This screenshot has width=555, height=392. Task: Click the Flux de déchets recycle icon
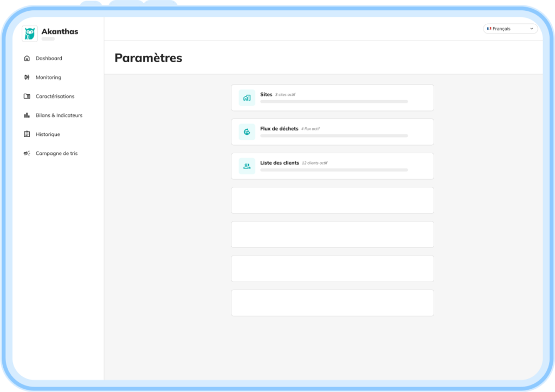[x=247, y=132]
